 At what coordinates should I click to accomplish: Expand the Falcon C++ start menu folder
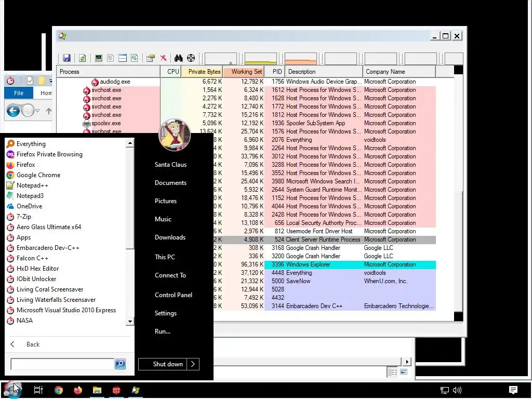coord(66,258)
